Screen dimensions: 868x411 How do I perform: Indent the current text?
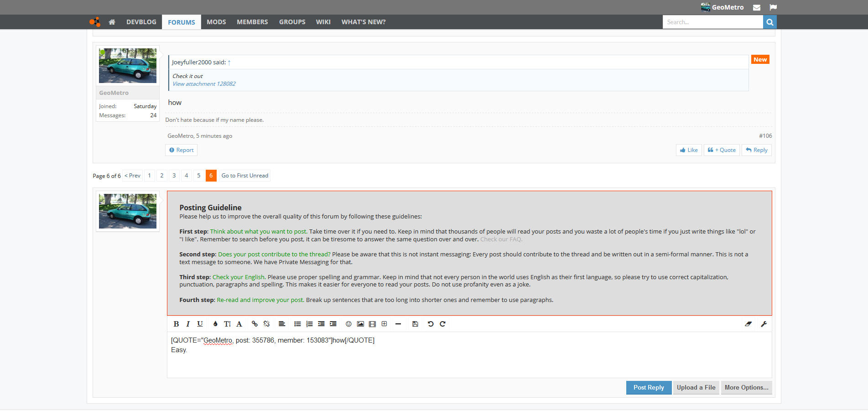(x=333, y=324)
